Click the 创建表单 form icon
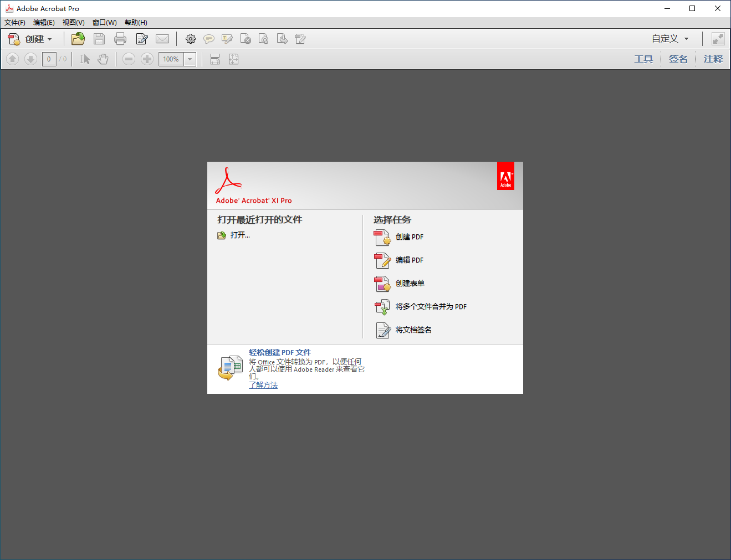Screen dimensions: 731x560 pos(382,284)
